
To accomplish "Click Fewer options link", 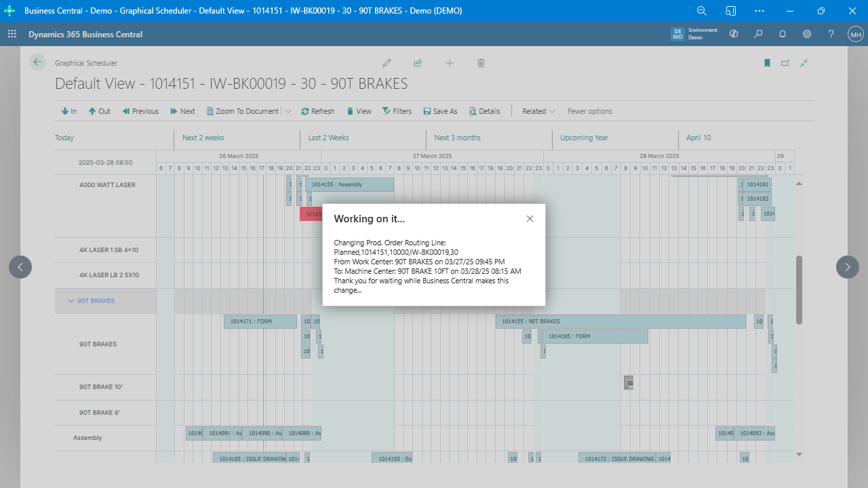I will pos(589,111).
